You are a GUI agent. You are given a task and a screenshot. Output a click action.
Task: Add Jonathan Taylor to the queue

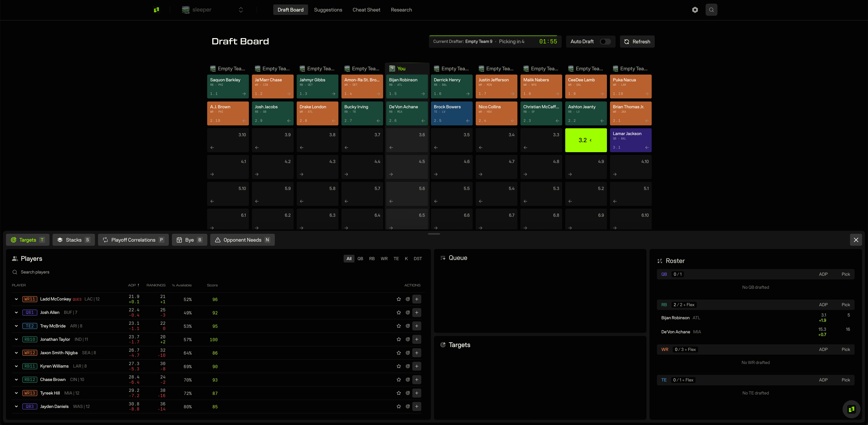417,339
